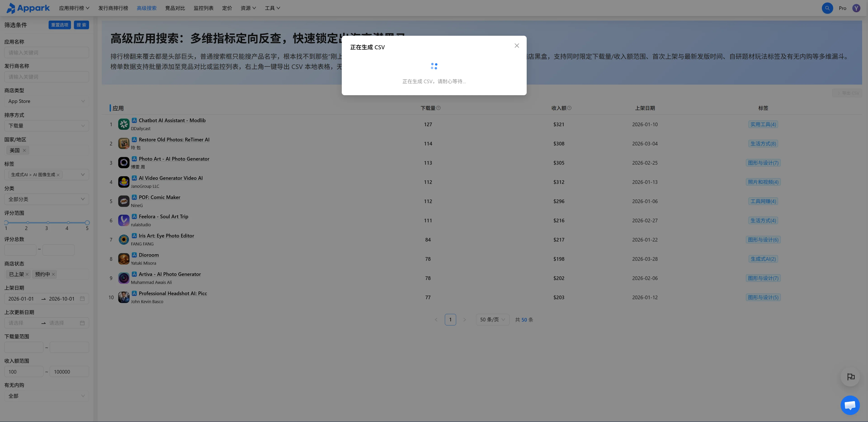Open the Restore Old Photos app icon
868x422 pixels.
coord(124,144)
